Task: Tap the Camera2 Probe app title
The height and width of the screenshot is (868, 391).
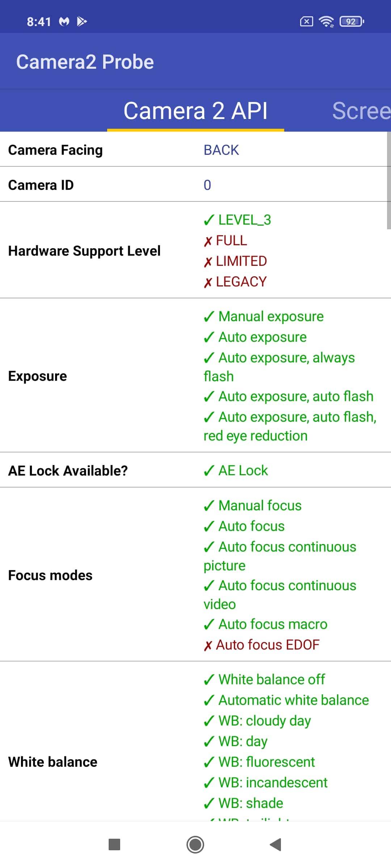Action: [x=85, y=62]
